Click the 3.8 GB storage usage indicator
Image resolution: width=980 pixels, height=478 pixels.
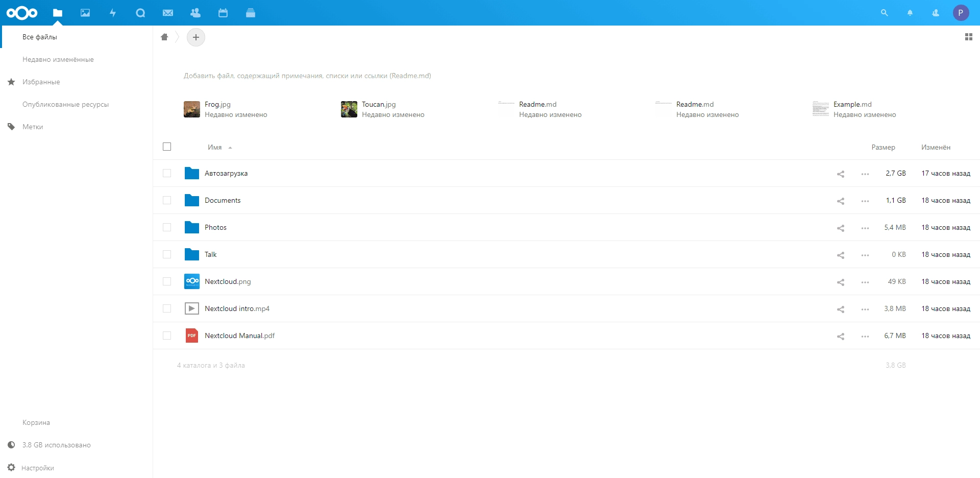click(x=56, y=444)
